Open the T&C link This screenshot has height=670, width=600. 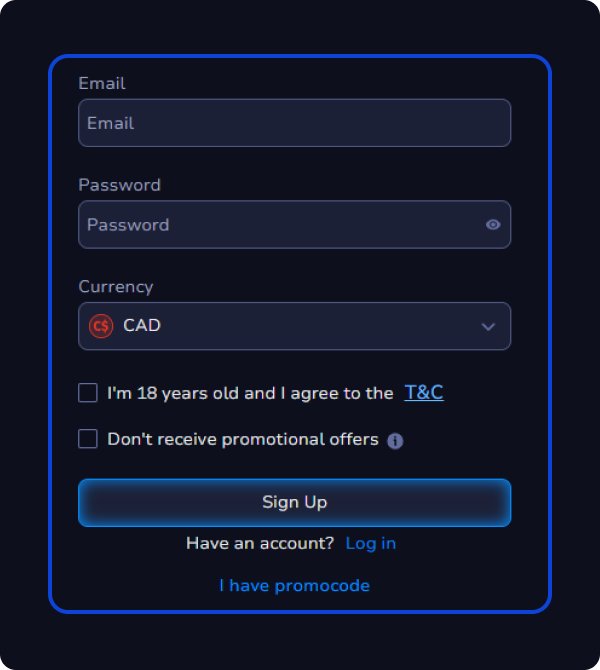424,393
